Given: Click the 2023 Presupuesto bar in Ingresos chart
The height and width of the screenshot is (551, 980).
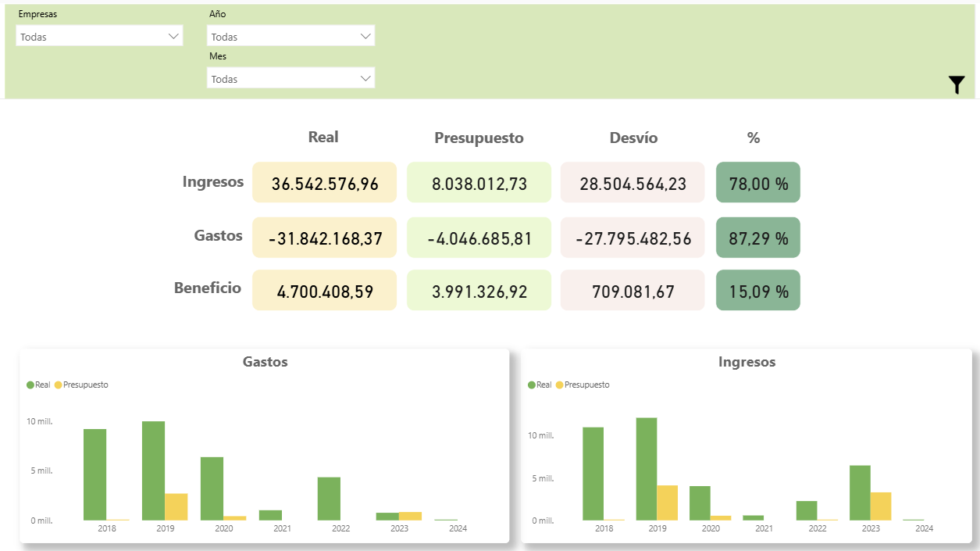Looking at the screenshot, I should [x=881, y=506].
